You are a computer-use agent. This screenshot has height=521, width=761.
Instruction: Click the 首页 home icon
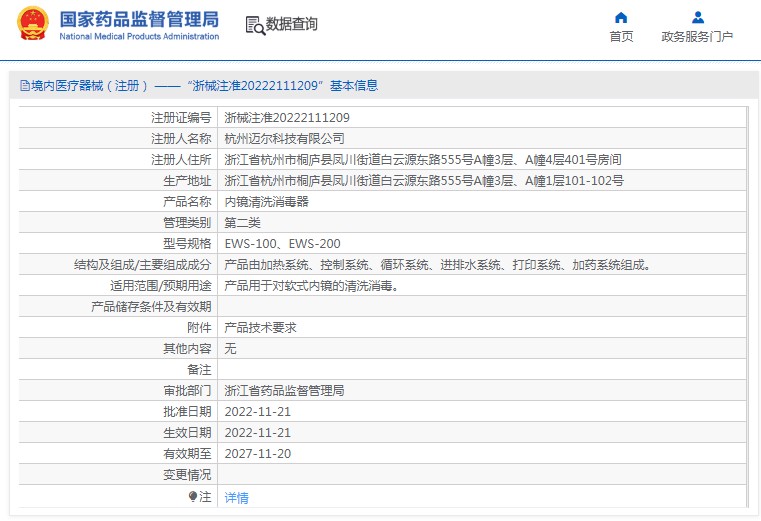click(x=621, y=18)
